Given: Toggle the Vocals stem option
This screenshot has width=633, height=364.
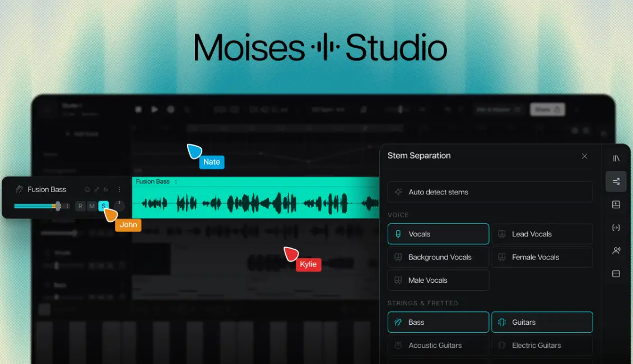Looking at the screenshot, I should click(x=438, y=234).
